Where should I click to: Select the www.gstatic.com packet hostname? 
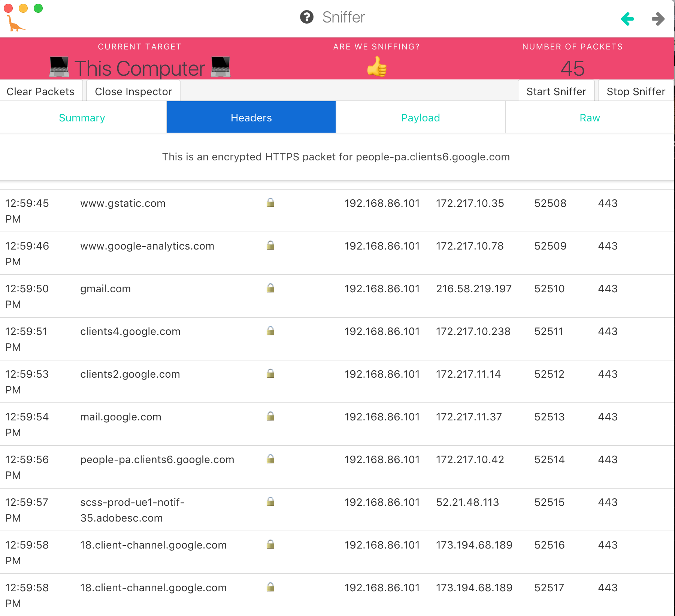pyautogui.click(x=123, y=203)
